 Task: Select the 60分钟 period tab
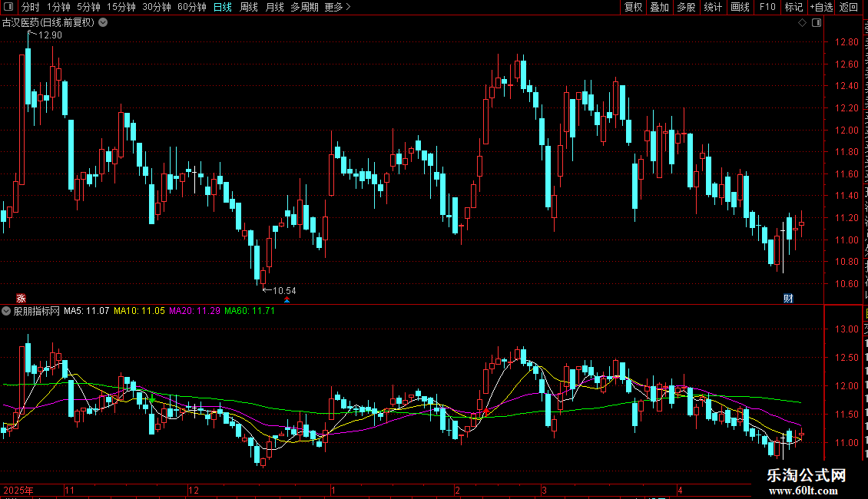coord(191,7)
